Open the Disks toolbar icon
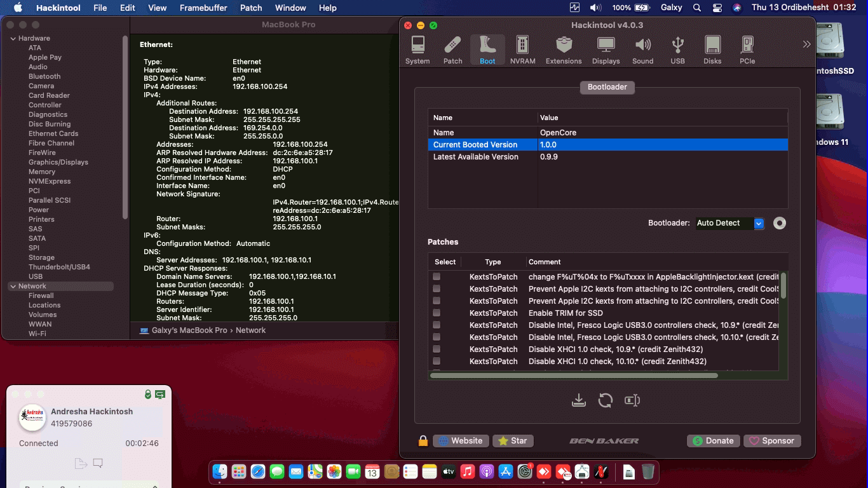This screenshot has height=488, width=868. pyautogui.click(x=712, y=50)
